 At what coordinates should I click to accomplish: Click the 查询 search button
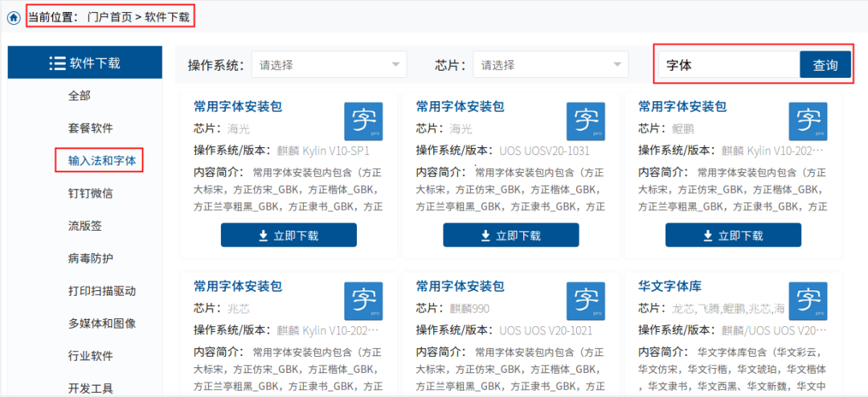click(825, 65)
